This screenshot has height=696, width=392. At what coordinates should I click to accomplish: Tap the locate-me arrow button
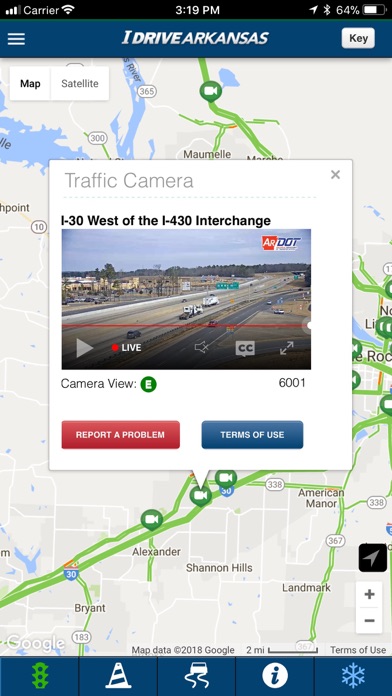pos(372,558)
